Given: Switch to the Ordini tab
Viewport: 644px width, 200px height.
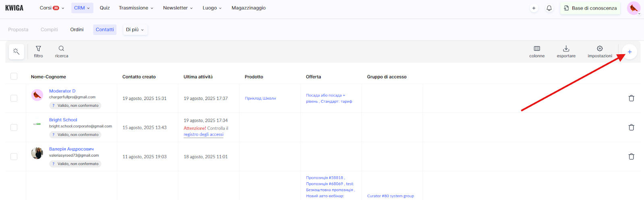Looking at the screenshot, I should pyautogui.click(x=77, y=30).
